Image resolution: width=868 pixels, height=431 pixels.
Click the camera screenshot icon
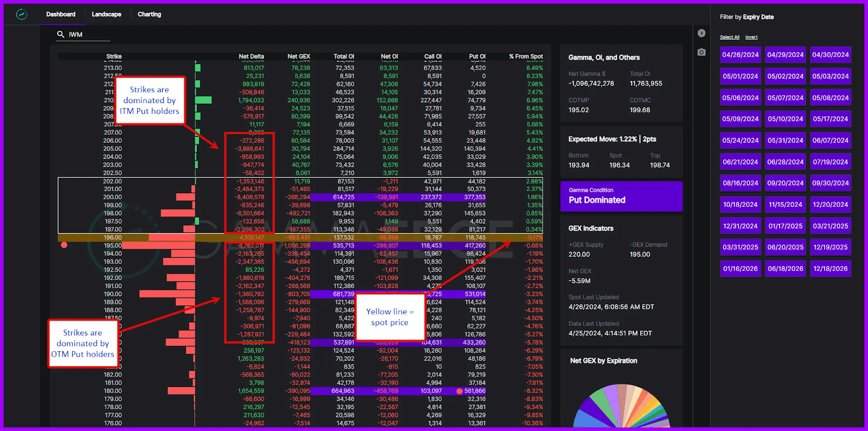701,52
